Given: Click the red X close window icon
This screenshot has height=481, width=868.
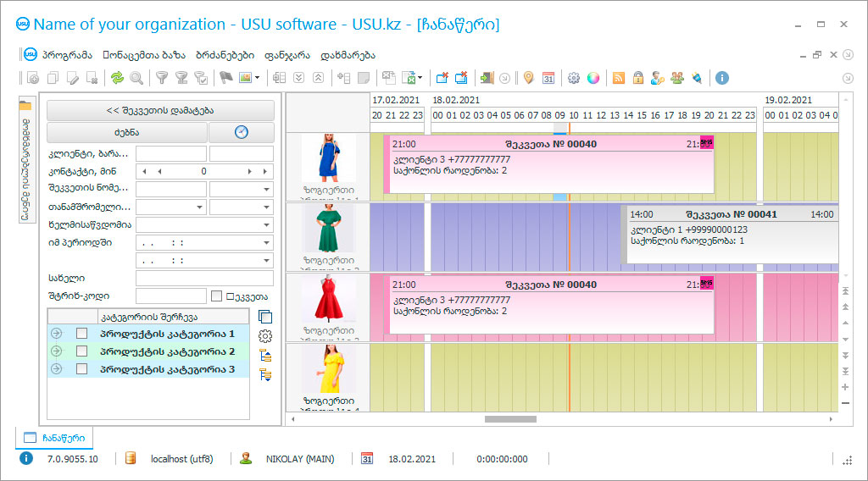Looking at the screenshot, I should (442, 78).
